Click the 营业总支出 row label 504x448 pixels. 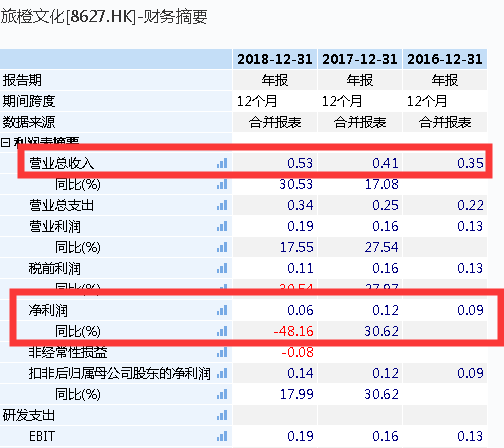pyautogui.click(x=62, y=205)
